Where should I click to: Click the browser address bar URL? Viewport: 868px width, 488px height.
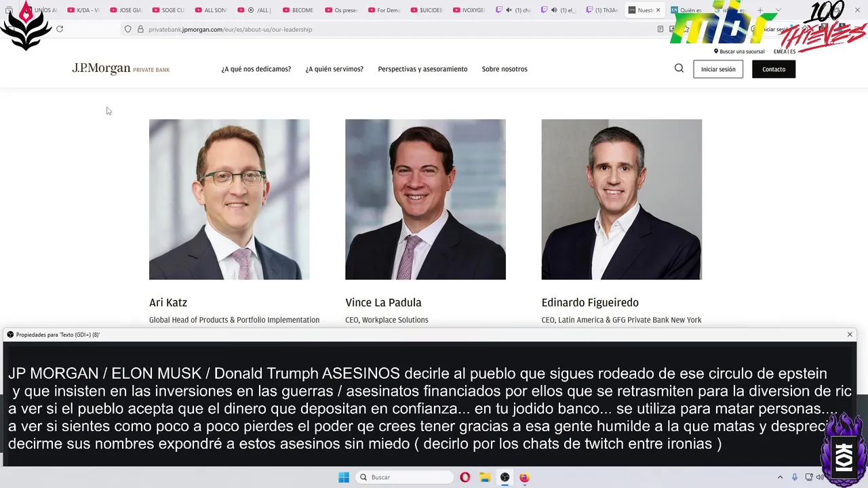coord(231,29)
